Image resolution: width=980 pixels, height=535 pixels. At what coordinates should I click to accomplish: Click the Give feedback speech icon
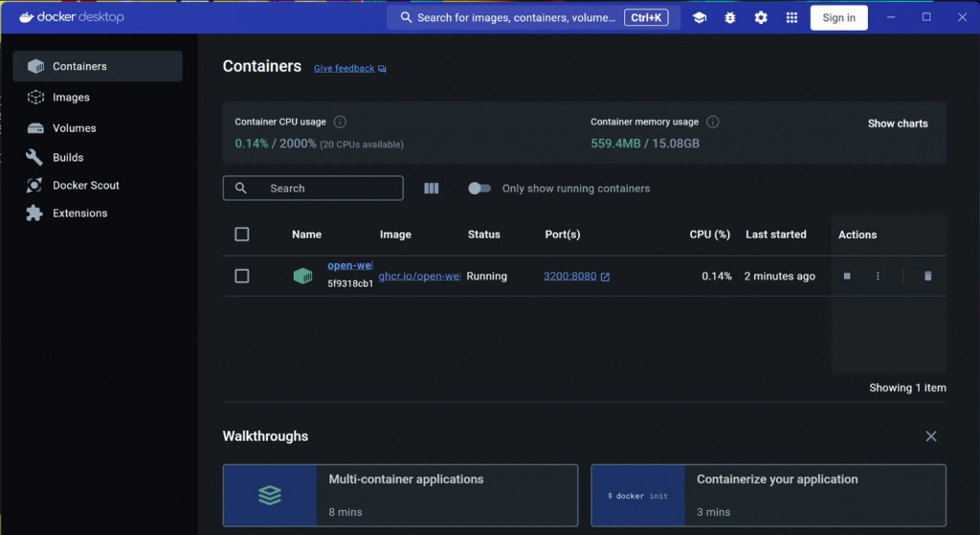pos(382,69)
